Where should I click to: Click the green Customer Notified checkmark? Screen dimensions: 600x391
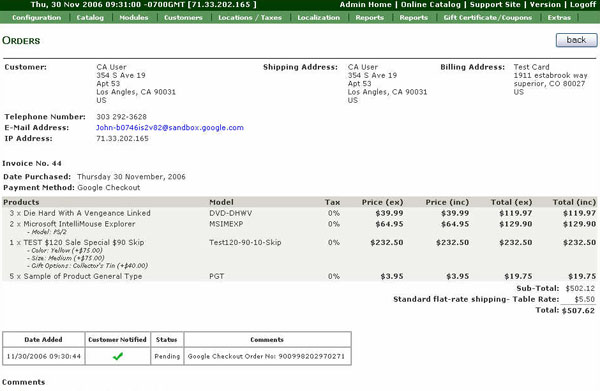[x=117, y=356]
